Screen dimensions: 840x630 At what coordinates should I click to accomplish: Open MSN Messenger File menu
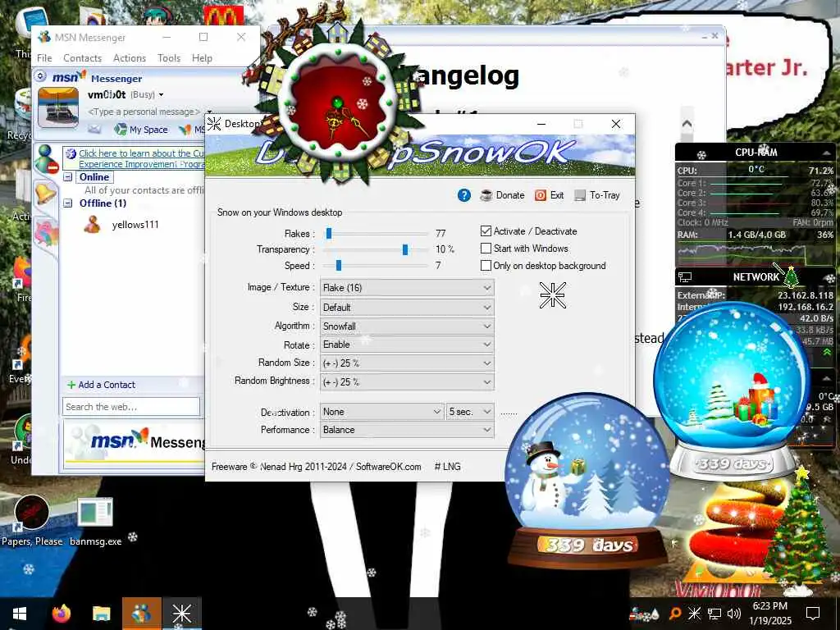pos(44,58)
